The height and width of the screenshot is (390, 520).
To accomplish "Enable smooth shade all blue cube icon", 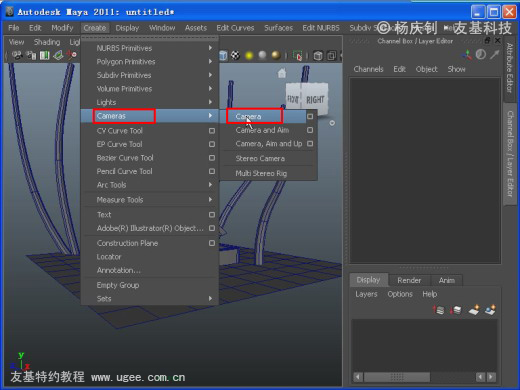I will tap(223, 55).
